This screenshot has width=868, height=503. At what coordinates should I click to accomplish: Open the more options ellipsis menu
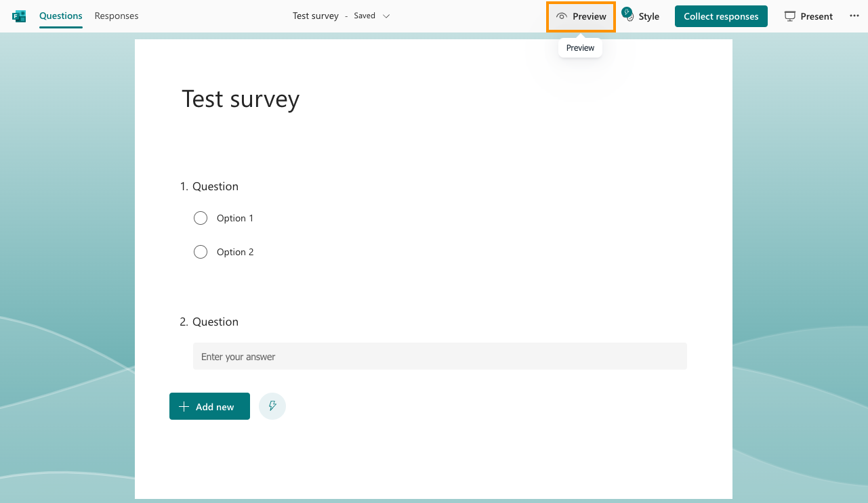854,16
